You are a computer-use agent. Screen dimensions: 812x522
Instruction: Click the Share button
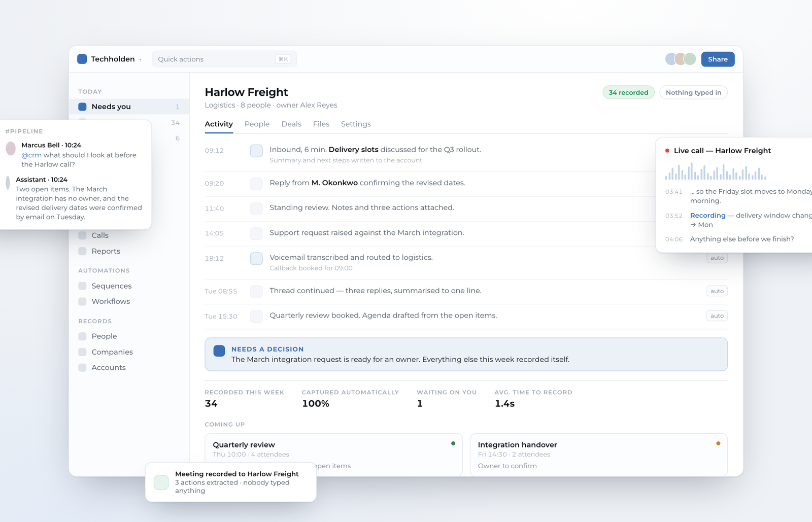tap(718, 59)
